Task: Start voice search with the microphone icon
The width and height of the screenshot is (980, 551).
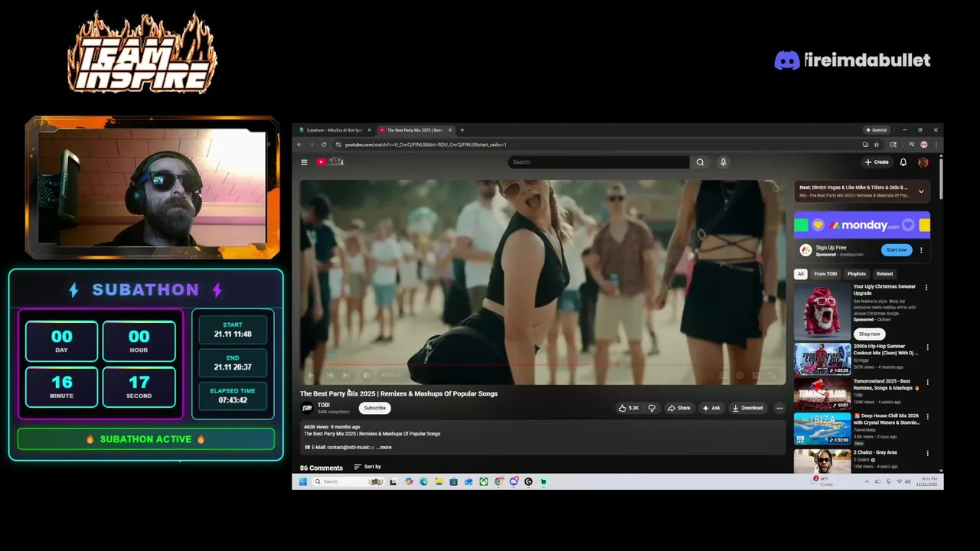Action: click(723, 162)
